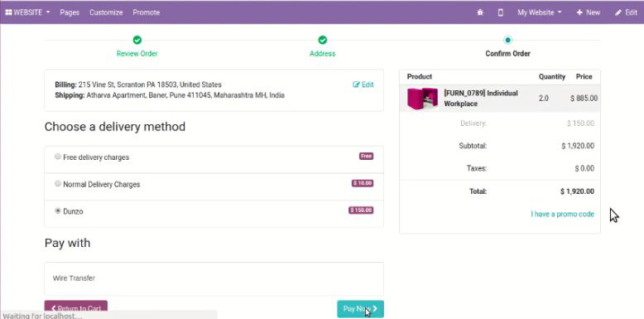
Task: Open the Promote menu
Action: pos(147,12)
